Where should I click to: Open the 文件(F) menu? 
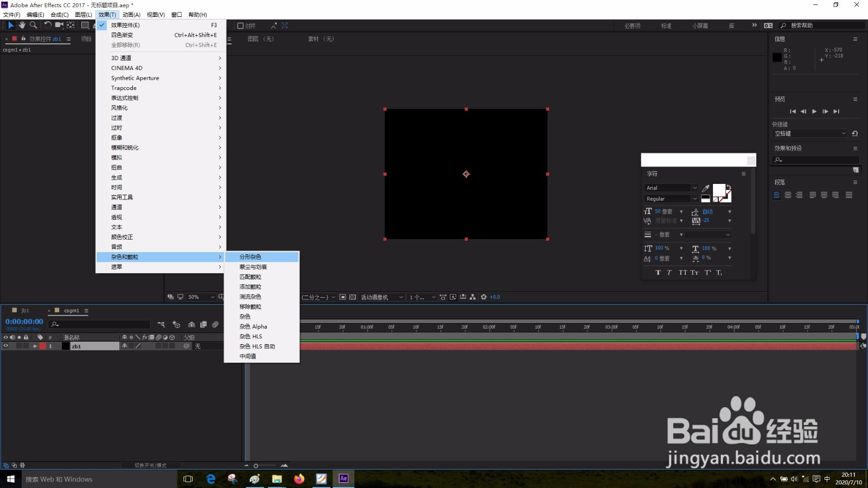pyautogui.click(x=11, y=15)
